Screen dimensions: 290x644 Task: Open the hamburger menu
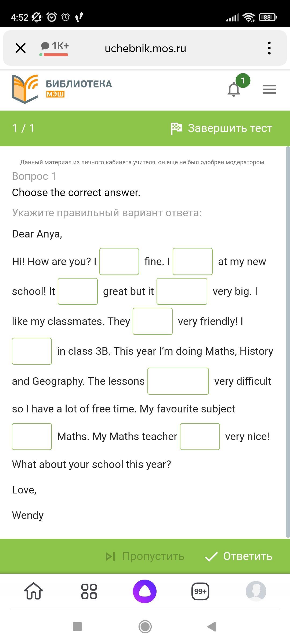tap(269, 89)
